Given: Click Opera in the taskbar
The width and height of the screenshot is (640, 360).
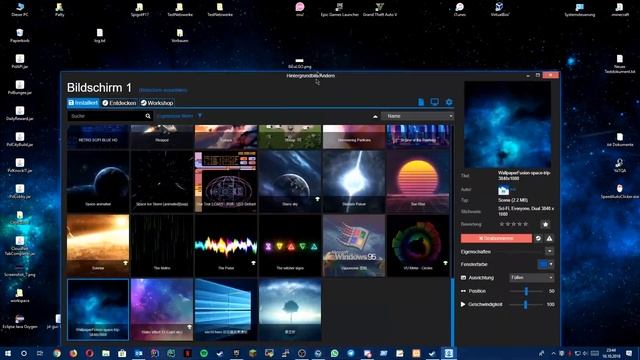Looking at the screenshot, I should pos(89,353).
